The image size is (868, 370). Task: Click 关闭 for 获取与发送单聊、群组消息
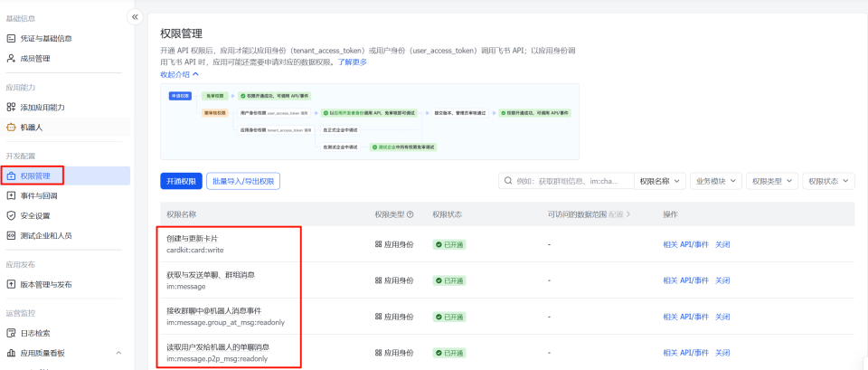click(722, 280)
